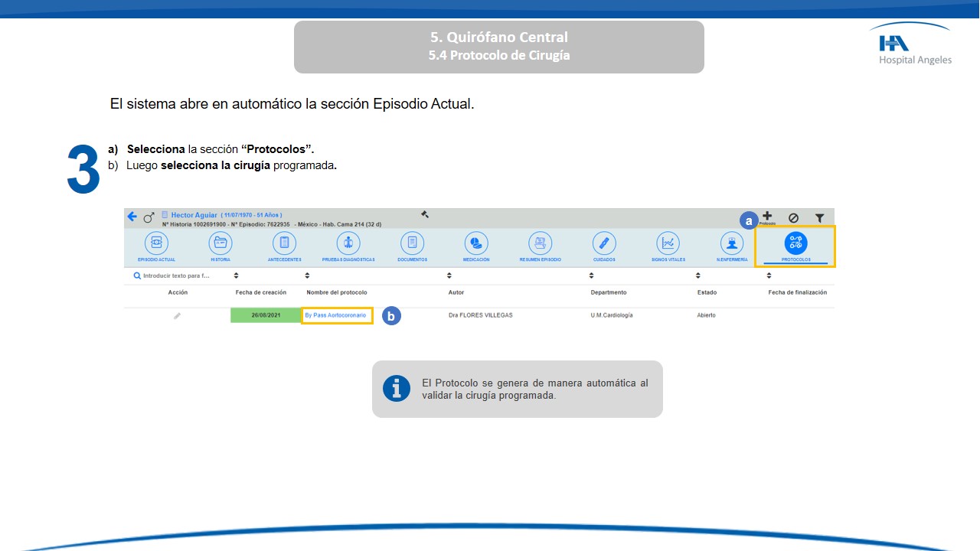Open the By Pass Aortocoronario protocol link
The image size is (980, 551).
point(335,315)
